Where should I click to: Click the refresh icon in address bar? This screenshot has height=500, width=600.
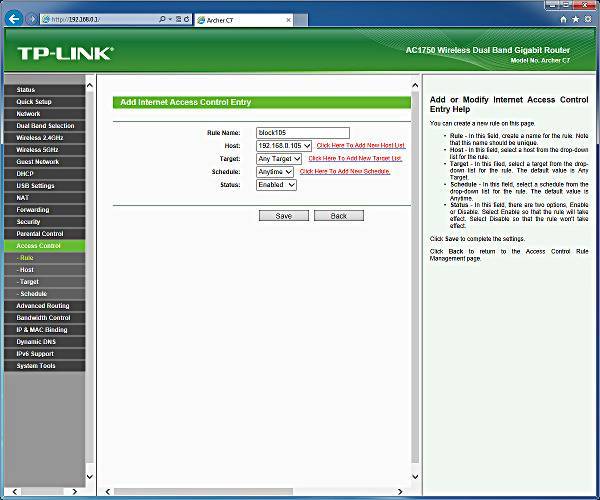coord(187,19)
